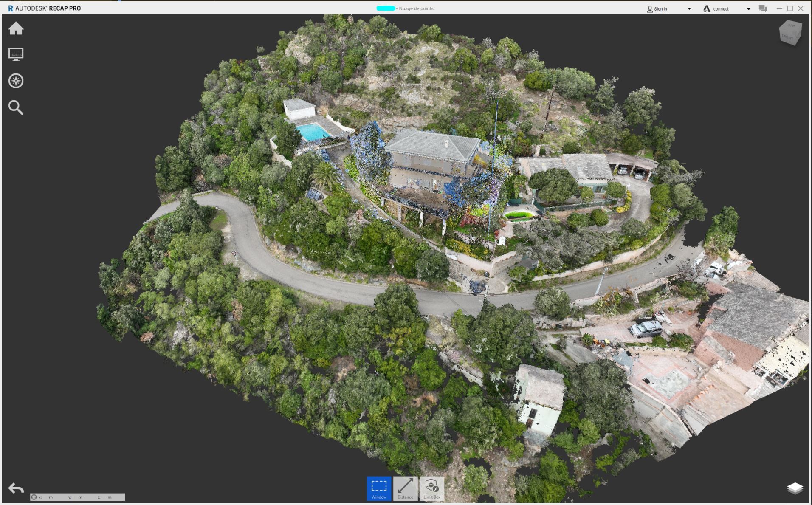The height and width of the screenshot is (505, 812).
Task: Open the Navigation compass tools
Action: tap(16, 81)
